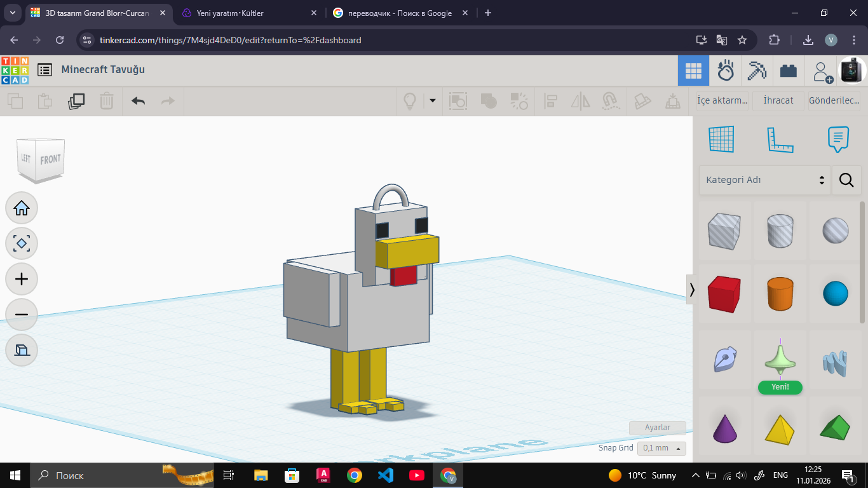Toggle perspective or orthographic view

coord(22,350)
